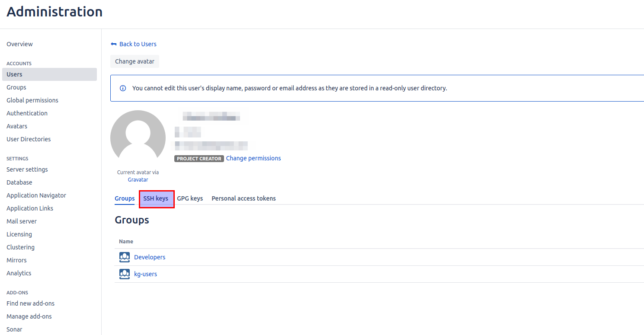Screen dimensions: 644x335
Task: Click the kg-users group icon
Action: [x=124, y=274]
